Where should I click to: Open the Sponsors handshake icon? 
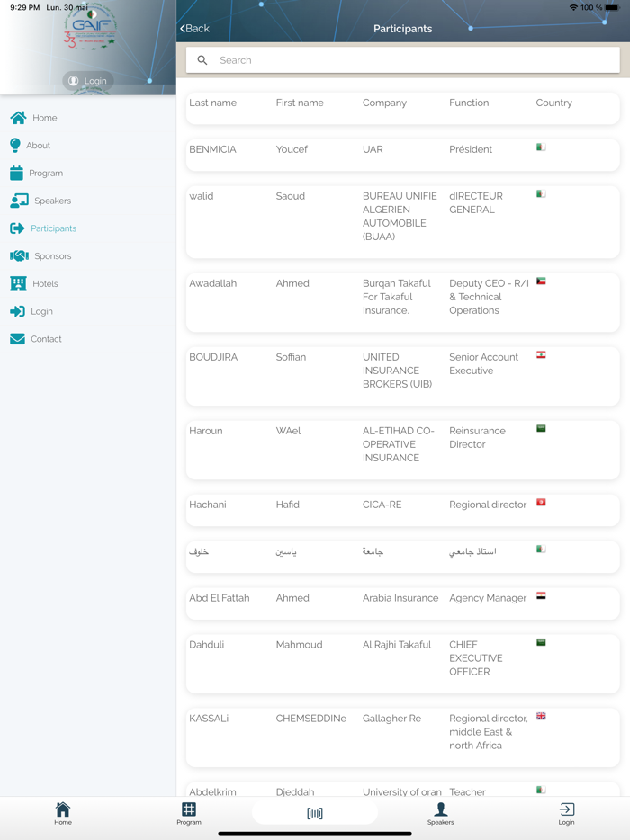[x=19, y=256]
